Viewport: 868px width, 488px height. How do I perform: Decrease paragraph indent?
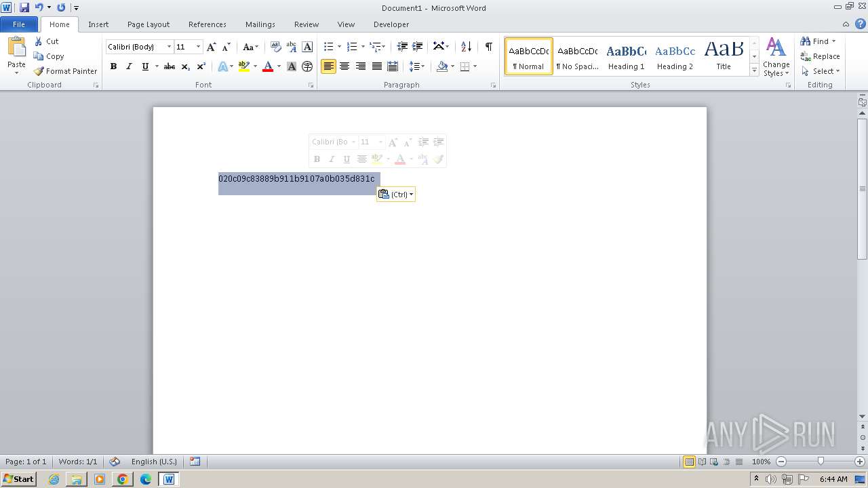pyautogui.click(x=402, y=47)
